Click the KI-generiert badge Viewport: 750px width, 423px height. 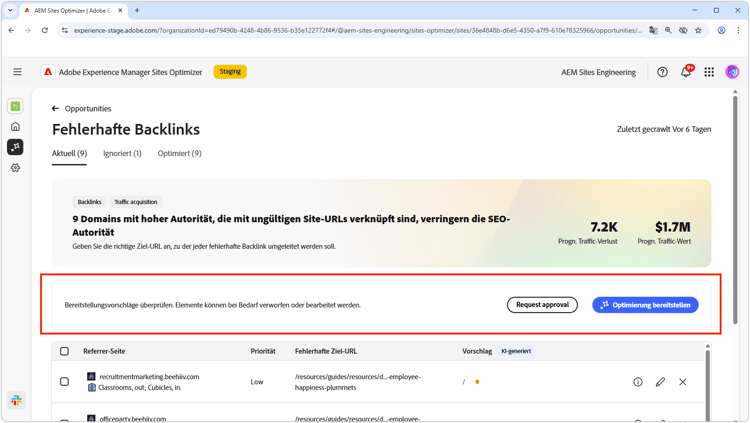pyautogui.click(x=516, y=351)
